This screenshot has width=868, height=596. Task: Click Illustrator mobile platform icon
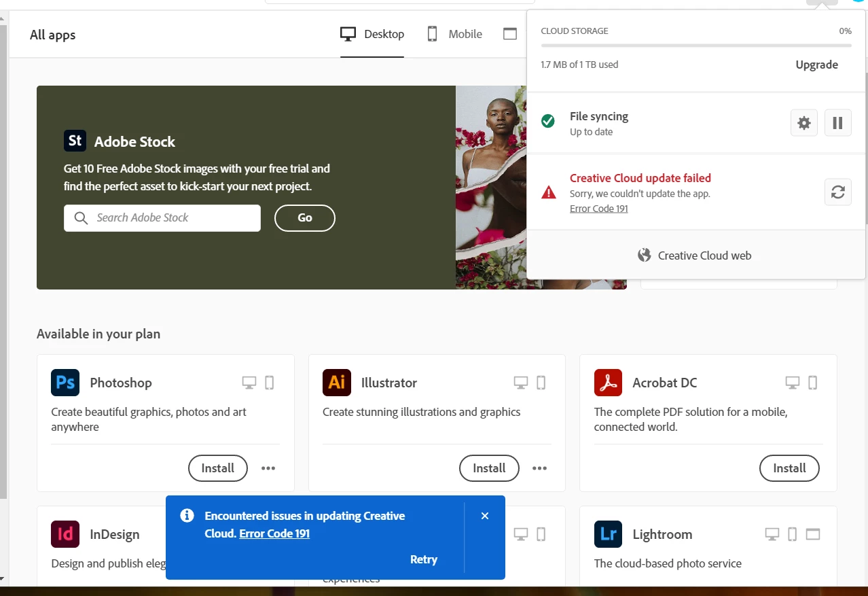[541, 383]
